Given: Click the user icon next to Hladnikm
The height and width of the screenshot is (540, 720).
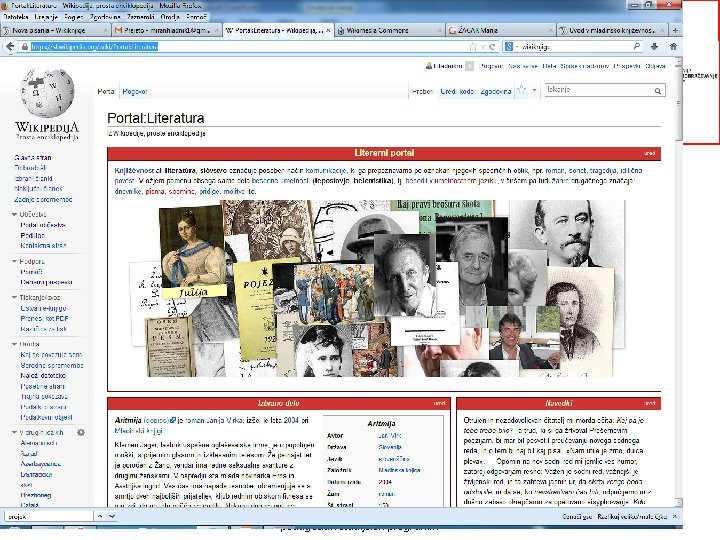Looking at the screenshot, I should (x=429, y=66).
